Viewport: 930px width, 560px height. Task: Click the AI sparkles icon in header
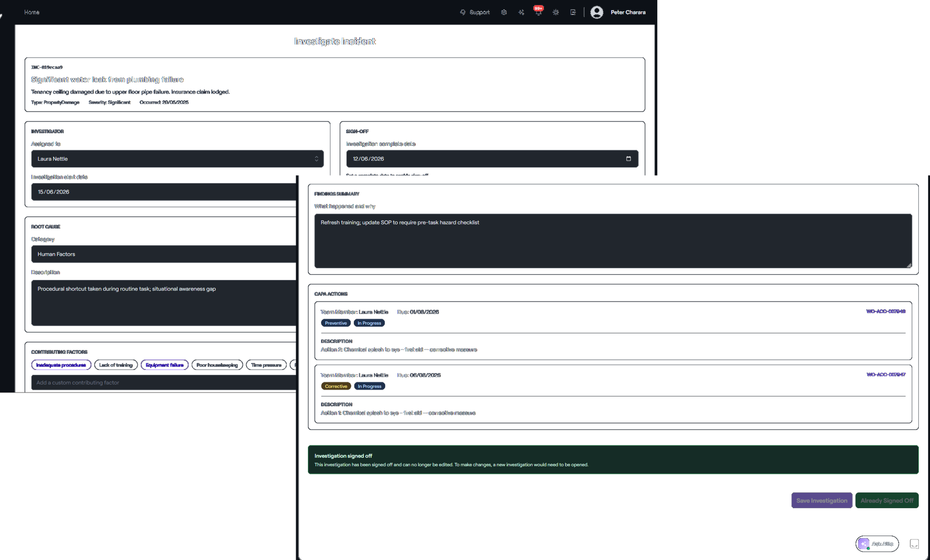click(x=521, y=12)
